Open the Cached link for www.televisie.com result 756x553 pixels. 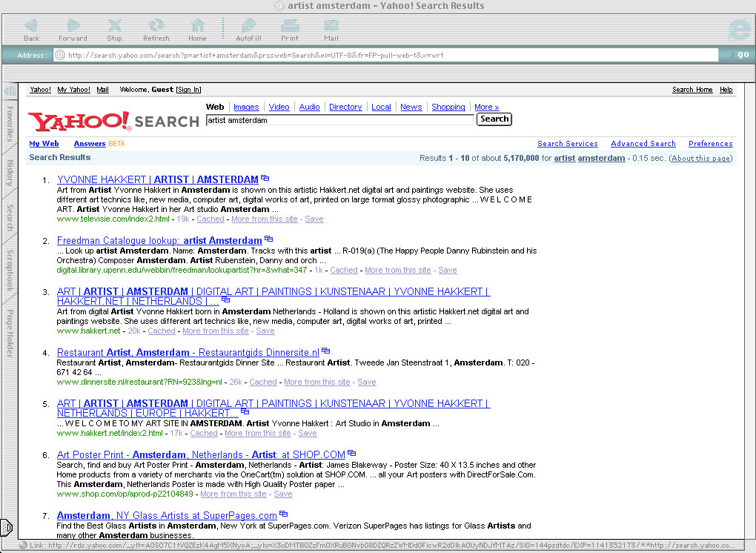[x=210, y=219]
